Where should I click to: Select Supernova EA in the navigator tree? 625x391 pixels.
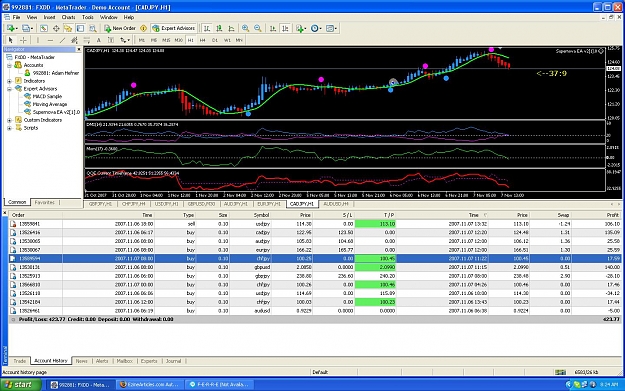(x=56, y=112)
